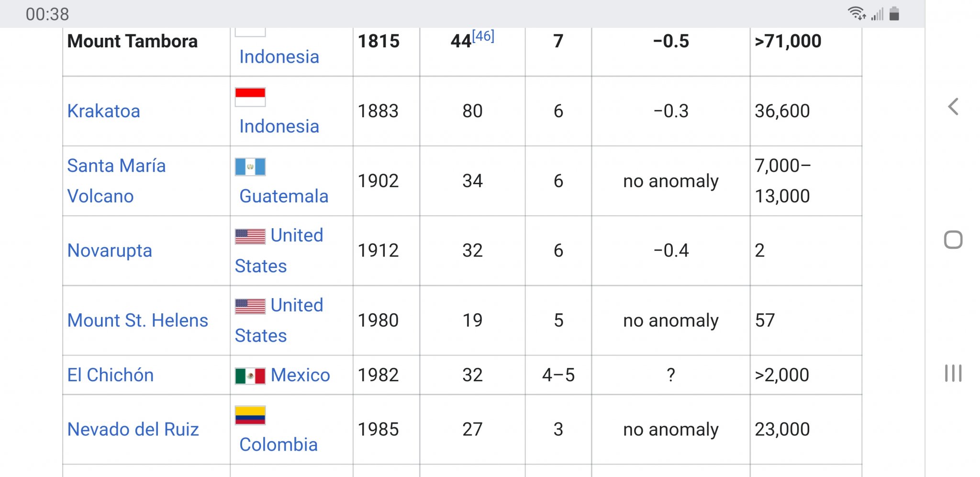Screen dimensions: 980x477
Task: Open the Krakatoa link
Action: pyautogui.click(x=104, y=111)
